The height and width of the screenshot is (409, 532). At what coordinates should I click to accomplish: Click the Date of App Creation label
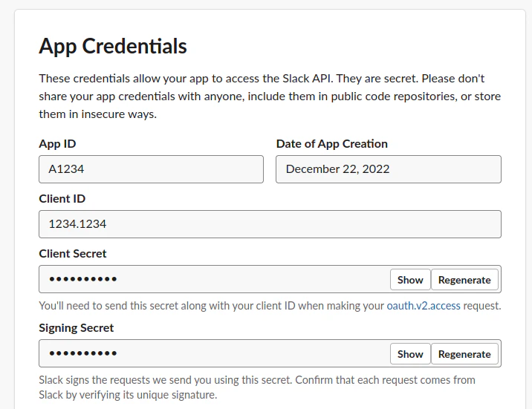tap(331, 144)
